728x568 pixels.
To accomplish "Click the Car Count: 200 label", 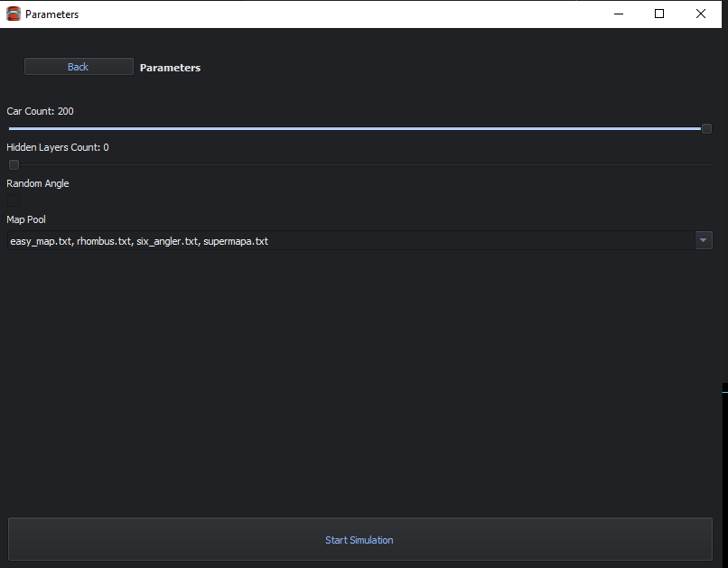I will click(40, 111).
